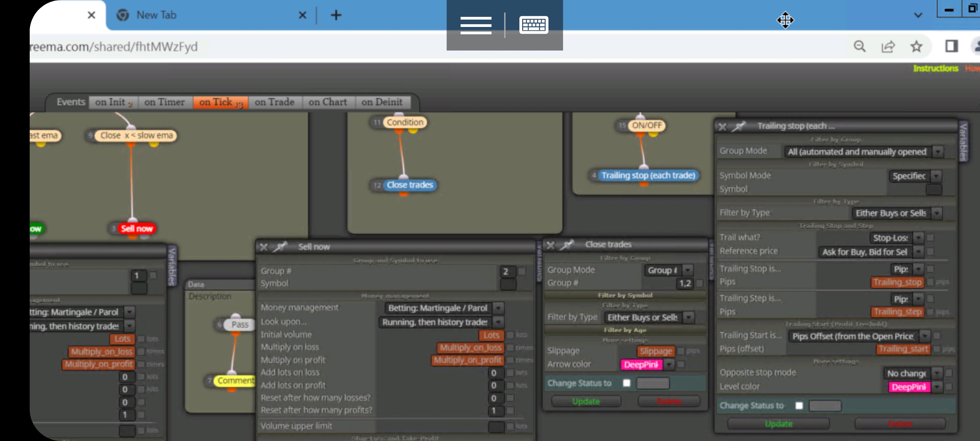The width and height of the screenshot is (980, 441).
Task: Tick Change Status to checkbox in Close trades
Action: click(627, 383)
